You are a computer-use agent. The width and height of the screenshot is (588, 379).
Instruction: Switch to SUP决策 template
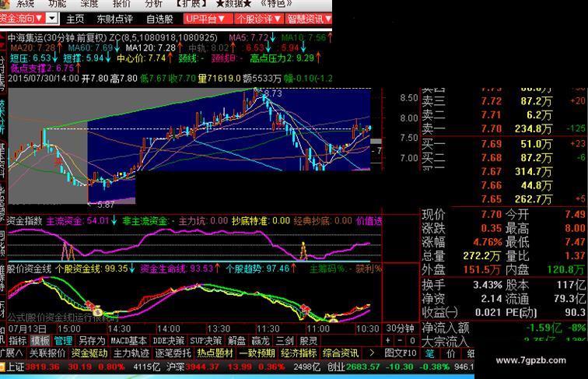[x=206, y=341]
